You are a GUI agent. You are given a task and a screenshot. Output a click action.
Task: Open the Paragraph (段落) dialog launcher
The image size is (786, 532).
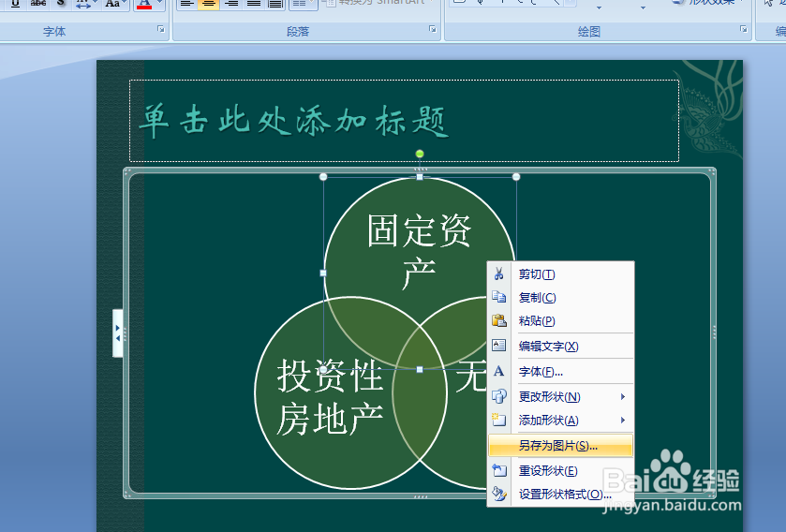click(433, 30)
